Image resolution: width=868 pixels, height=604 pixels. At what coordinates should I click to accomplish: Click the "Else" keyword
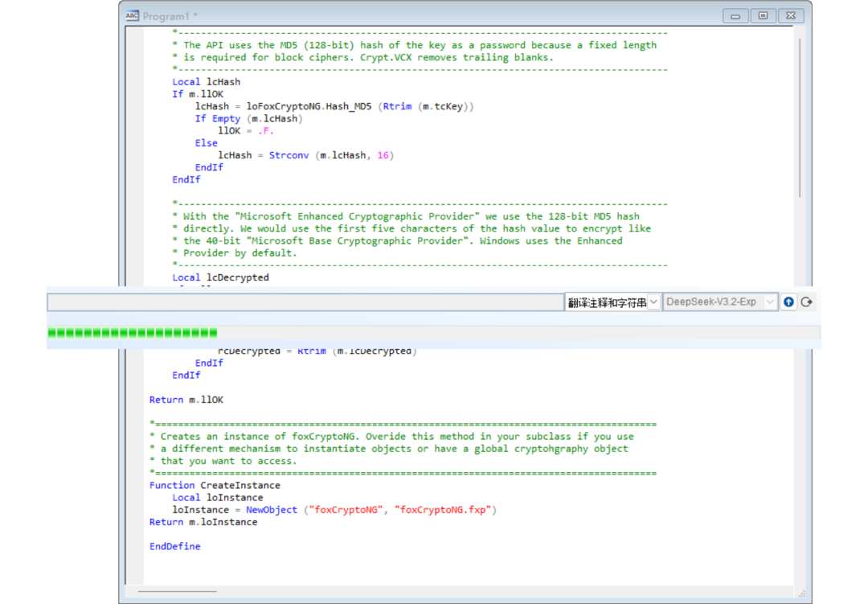coord(206,143)
